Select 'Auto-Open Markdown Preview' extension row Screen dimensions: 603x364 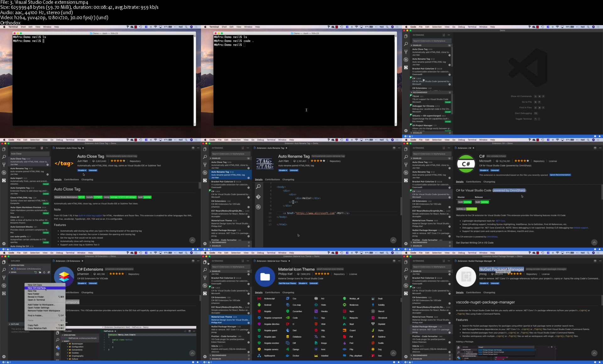[x=30, y=210]
